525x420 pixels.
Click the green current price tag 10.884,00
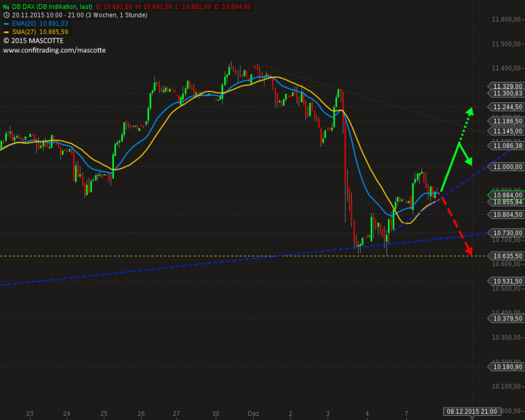[x=506, y=195]
